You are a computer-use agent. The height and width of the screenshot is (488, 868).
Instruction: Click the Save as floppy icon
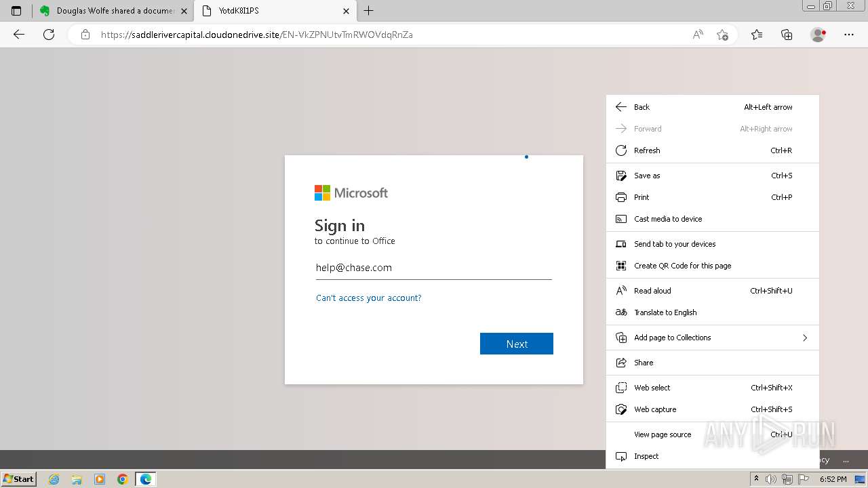(x=620, y=176)
